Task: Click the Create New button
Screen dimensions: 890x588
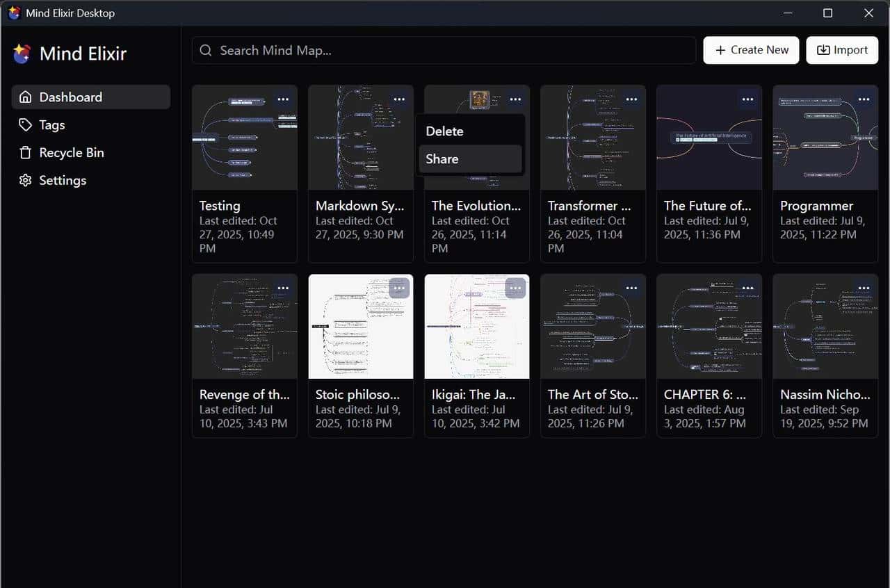Action: [x=751, y=50]
